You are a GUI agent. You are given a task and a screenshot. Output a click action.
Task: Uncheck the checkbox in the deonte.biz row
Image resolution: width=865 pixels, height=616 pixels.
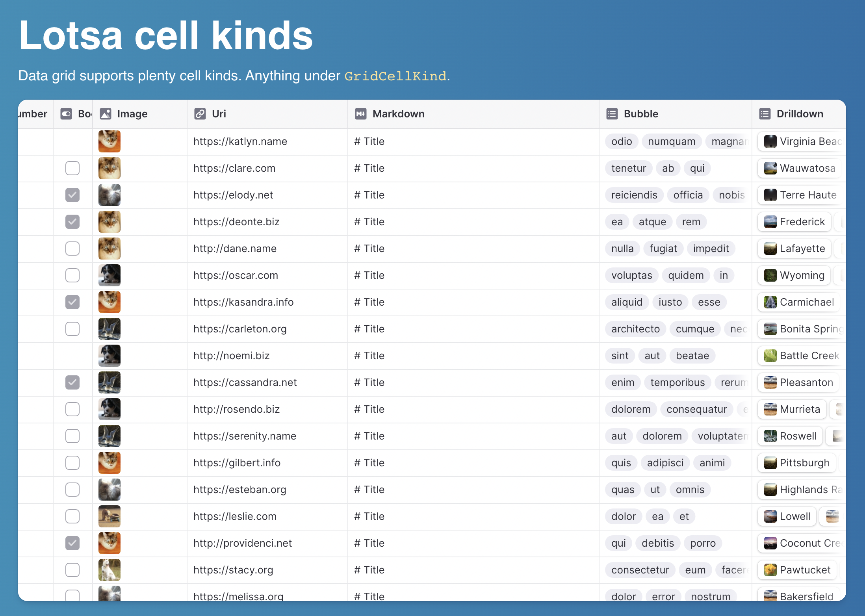(x=72, y=222)
